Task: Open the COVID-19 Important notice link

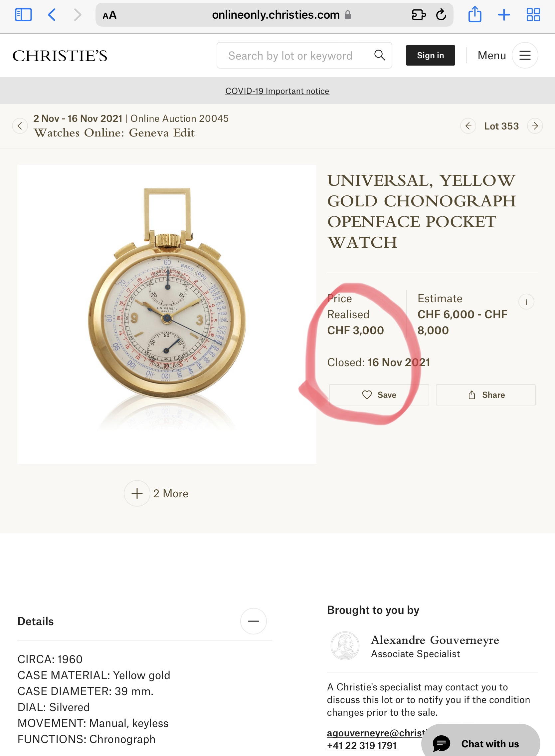Action: pyautogui.click(x=277, y=91)
